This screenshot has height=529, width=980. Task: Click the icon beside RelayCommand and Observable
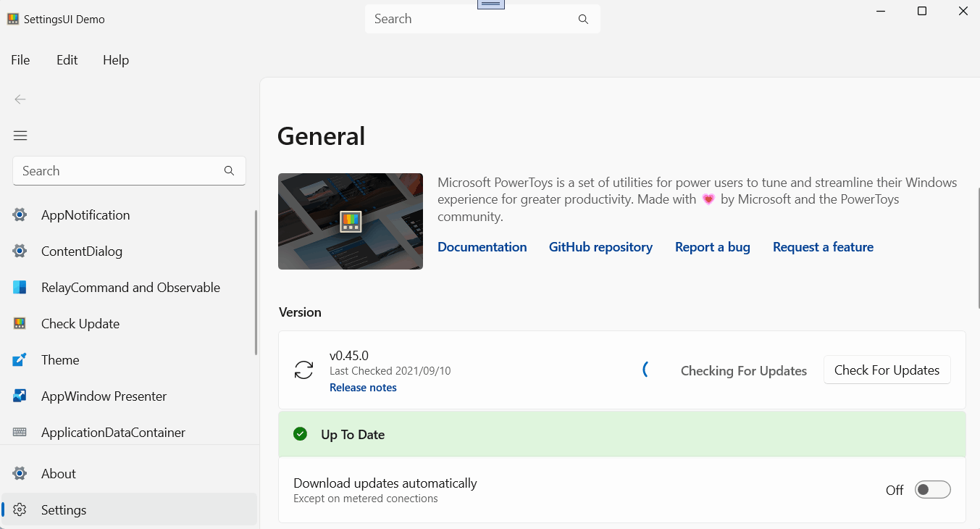(20, 288)
